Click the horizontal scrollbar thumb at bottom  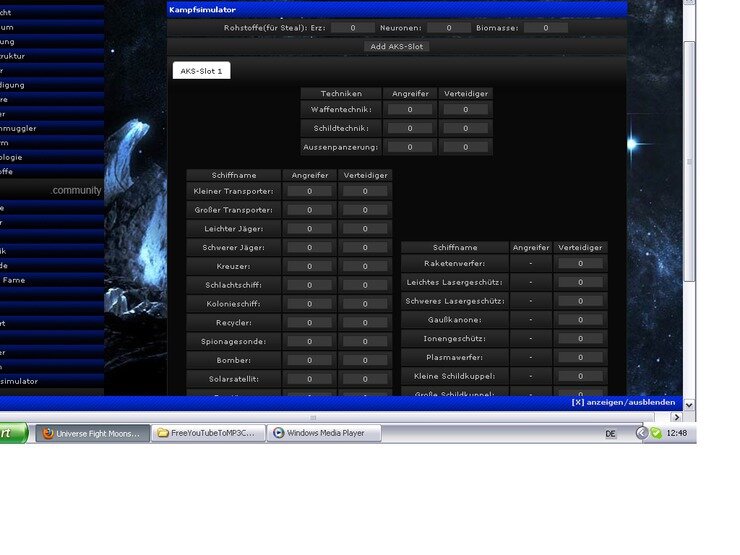coord(311,417)
